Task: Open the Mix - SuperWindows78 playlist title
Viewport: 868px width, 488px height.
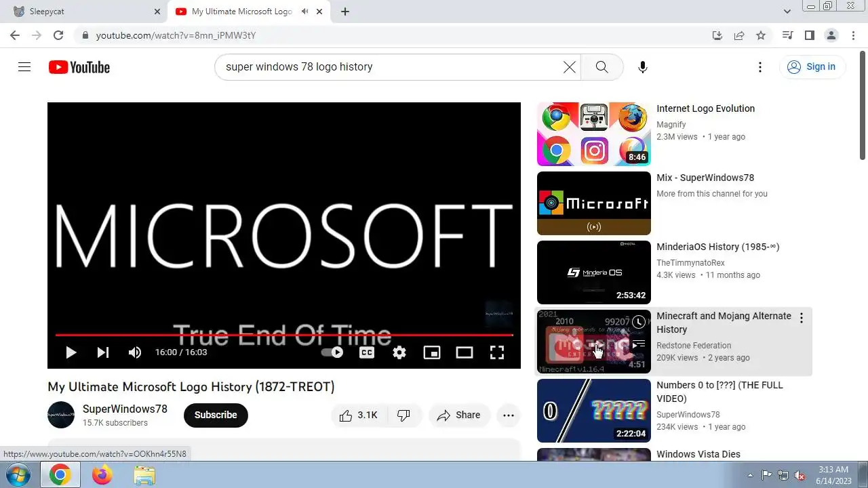Action: tap(705, 178)
